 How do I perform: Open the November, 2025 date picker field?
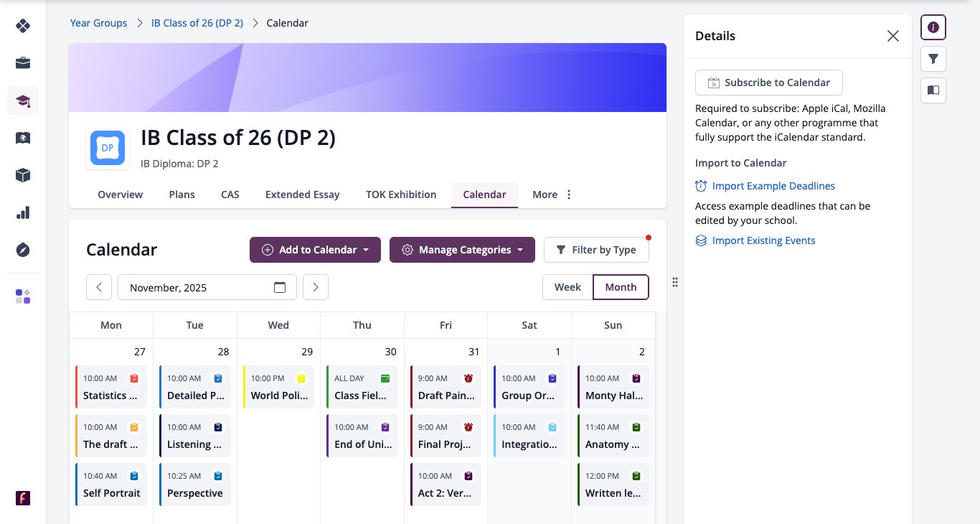pyautogui.click(x=207, y=287)
